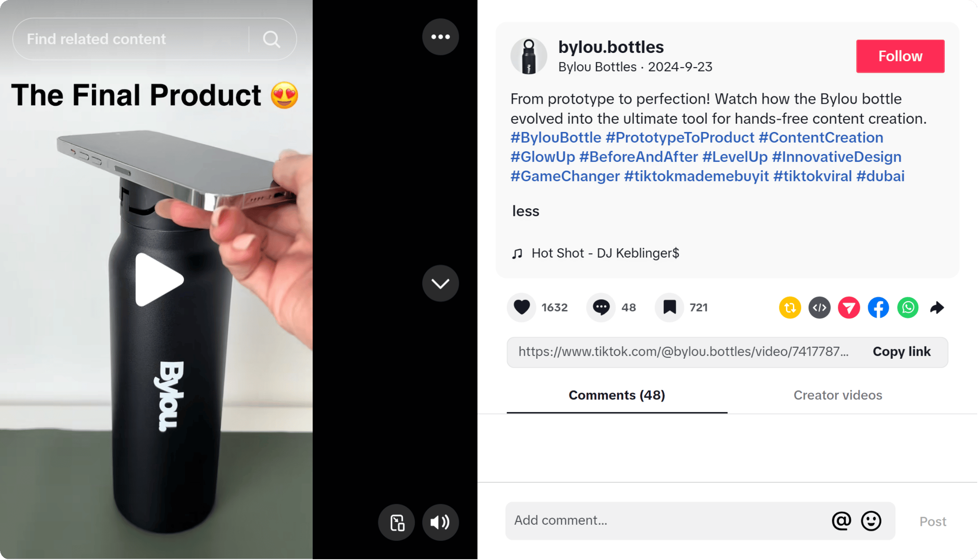Click the Copy link button
Screen dimensions: 978x560
(901, 352)
